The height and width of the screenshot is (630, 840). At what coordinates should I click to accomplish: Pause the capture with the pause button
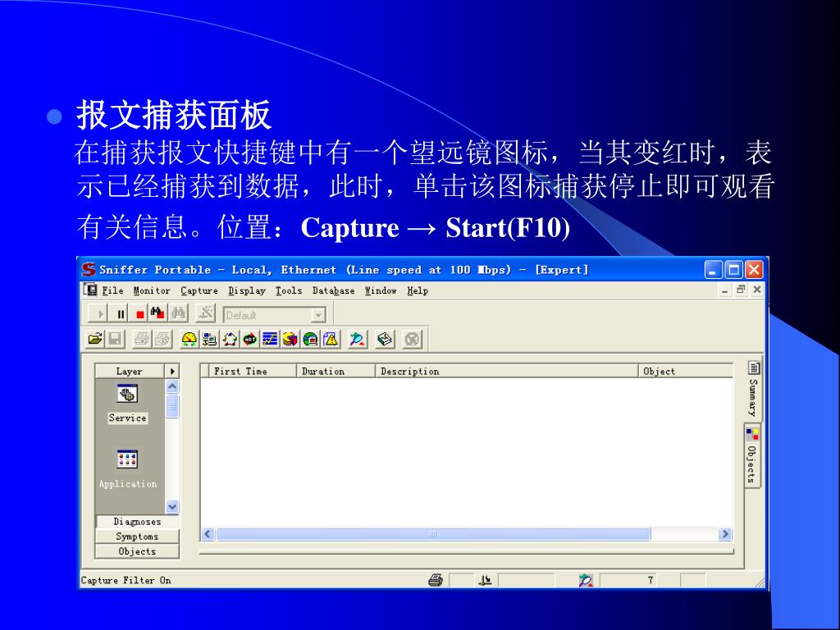pos(121,314)
